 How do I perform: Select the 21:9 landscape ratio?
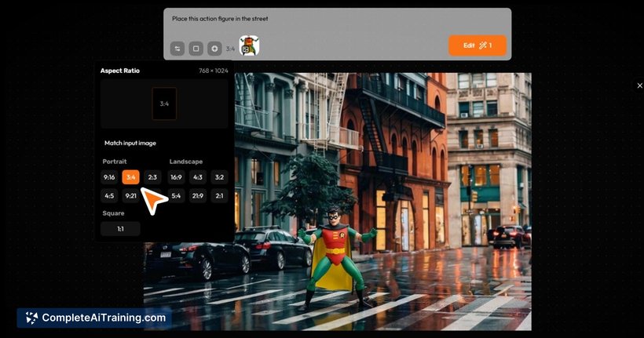(198, 195)
